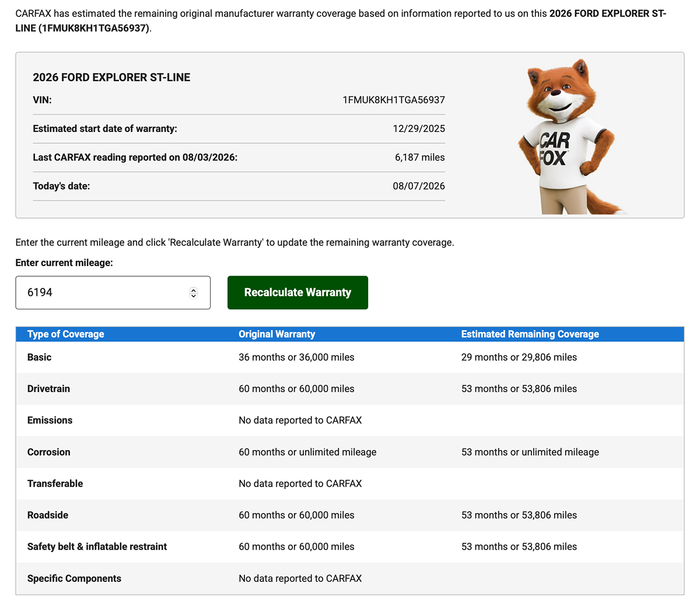
Task: Click the Recalculate Warranty button
Action: [x=297, y=292]
